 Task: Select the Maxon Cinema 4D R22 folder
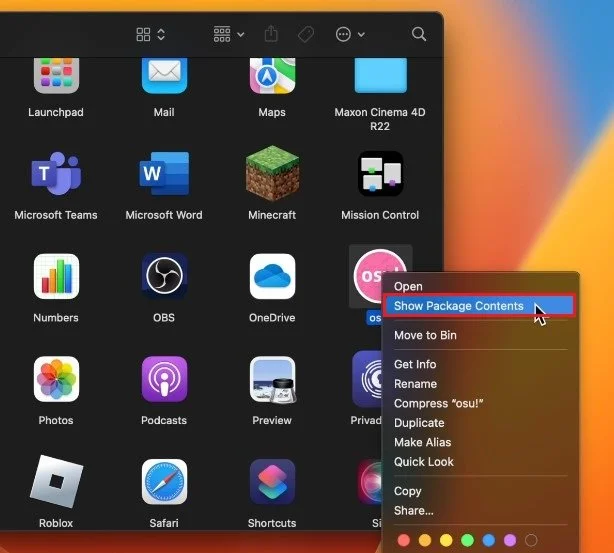[x=380, y=75]
